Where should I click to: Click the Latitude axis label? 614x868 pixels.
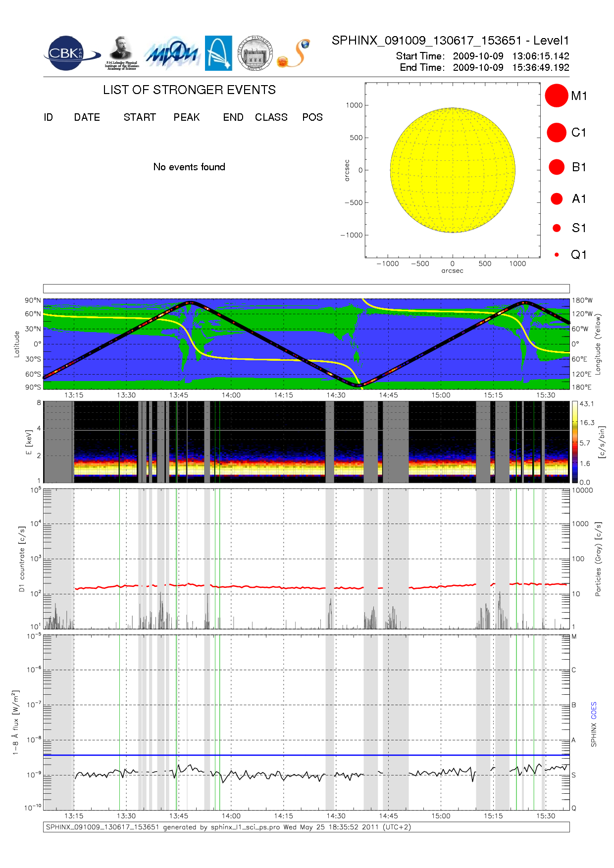click(x=16, y=344)
